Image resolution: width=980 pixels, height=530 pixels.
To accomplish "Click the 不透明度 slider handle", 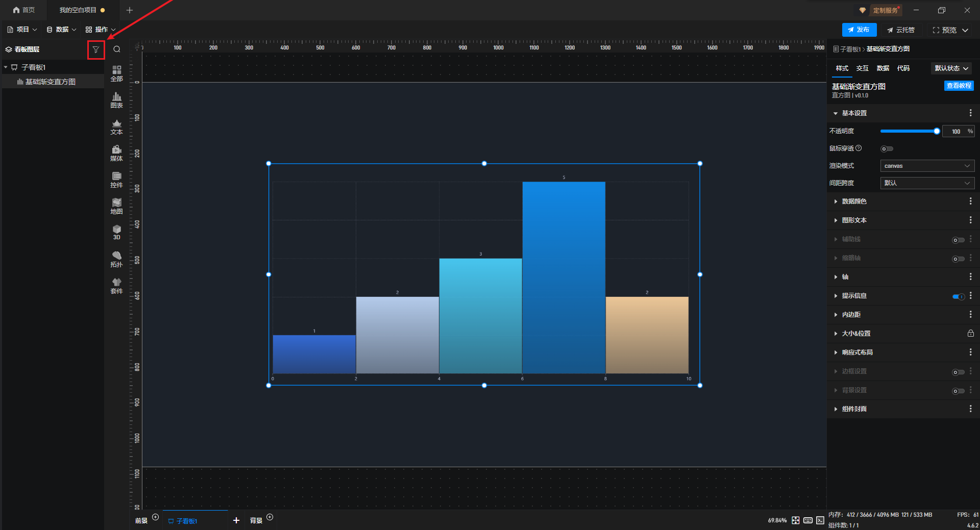I will point(937,131).
